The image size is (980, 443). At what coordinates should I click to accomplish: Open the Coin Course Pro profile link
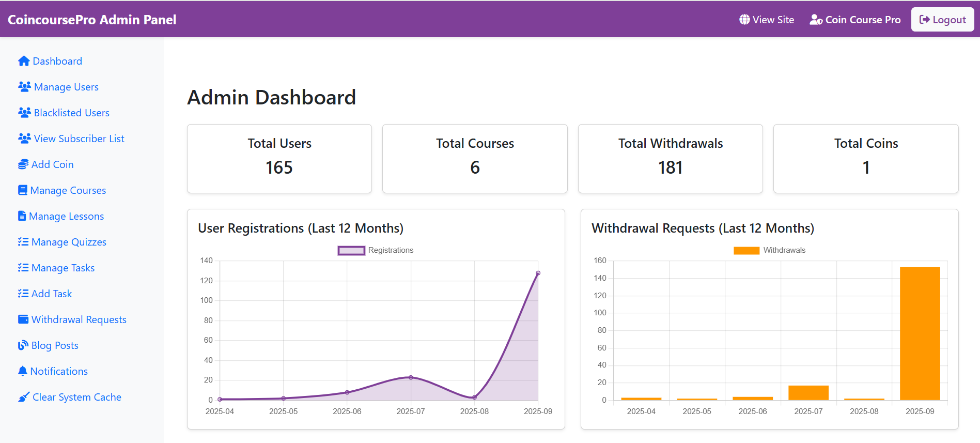point(855,20)
